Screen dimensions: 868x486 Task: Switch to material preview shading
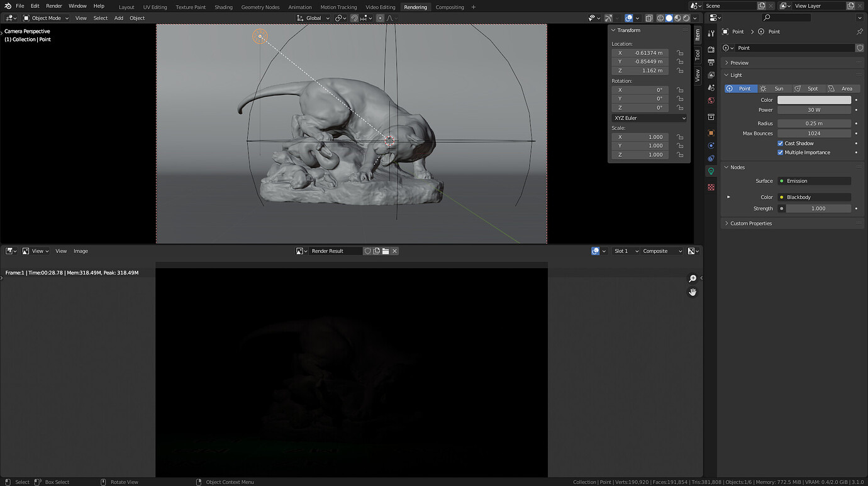677,18
